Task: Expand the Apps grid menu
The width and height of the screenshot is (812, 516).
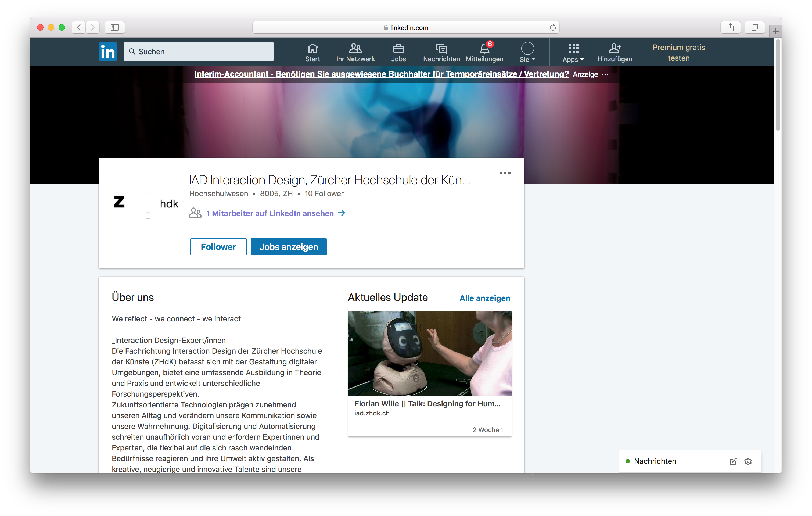Action: (573, 52)
